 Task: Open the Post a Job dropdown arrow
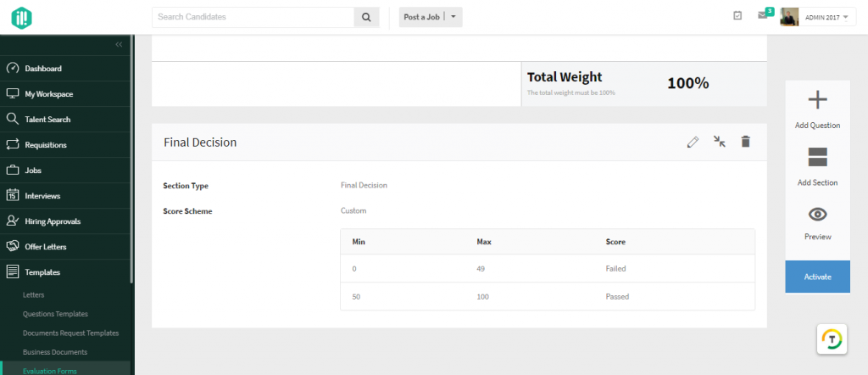coord(453,17)
